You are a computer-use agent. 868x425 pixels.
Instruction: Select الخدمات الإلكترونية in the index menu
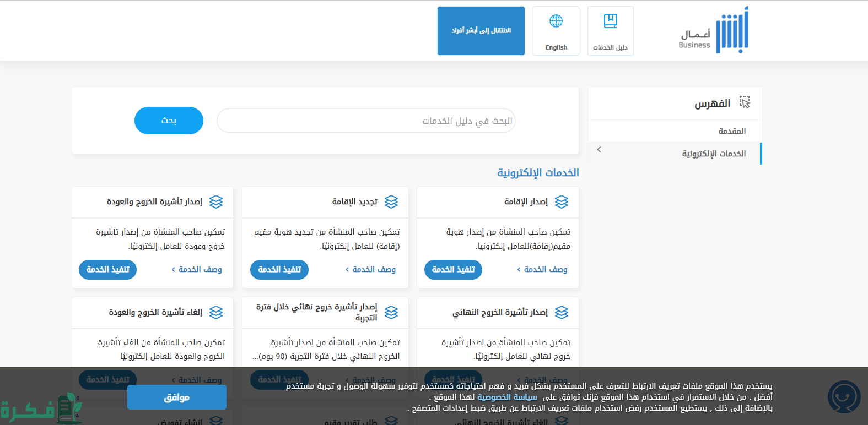(x=714, y=154)
